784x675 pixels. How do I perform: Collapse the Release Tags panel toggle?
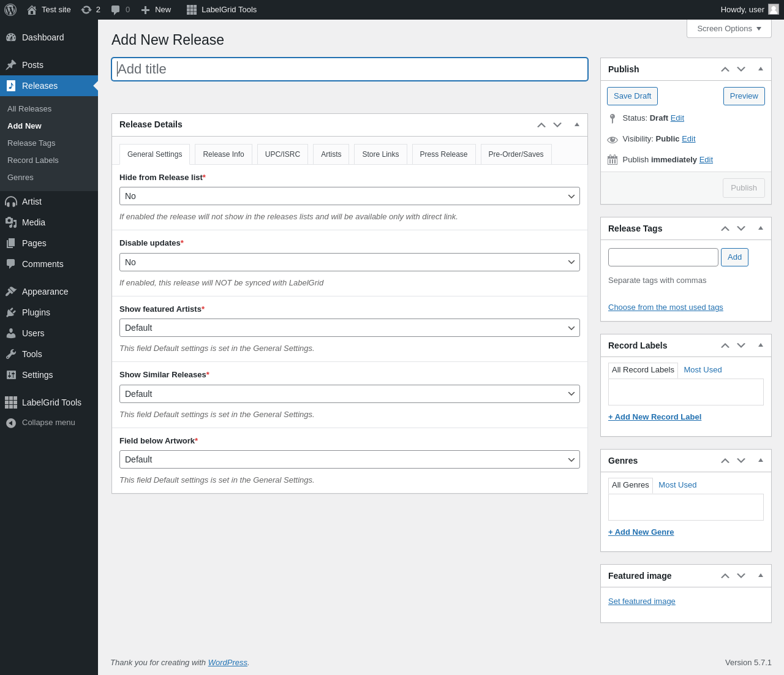[x=761, y=228]
